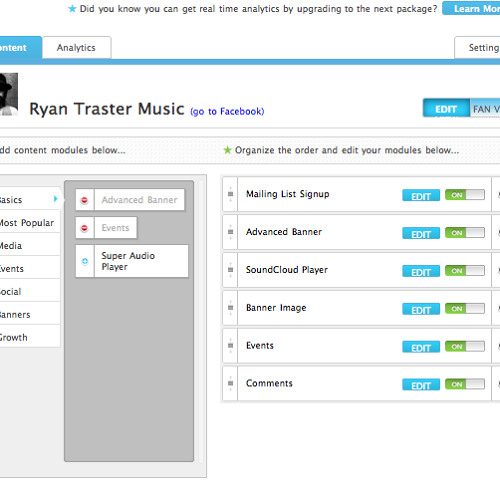Add Super Audio Player via blue plus icon
Image resolution: width=500 pixels, height=500 pixels.
[x=85, y=261]
